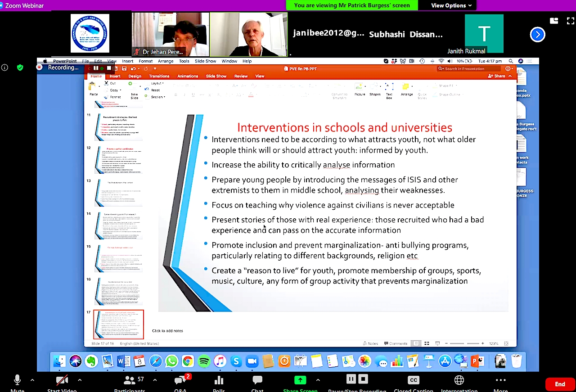This screenshot has width=576, height=392.
Task: Click New Slide in the ribbon
Action: [x=134, y=91]
